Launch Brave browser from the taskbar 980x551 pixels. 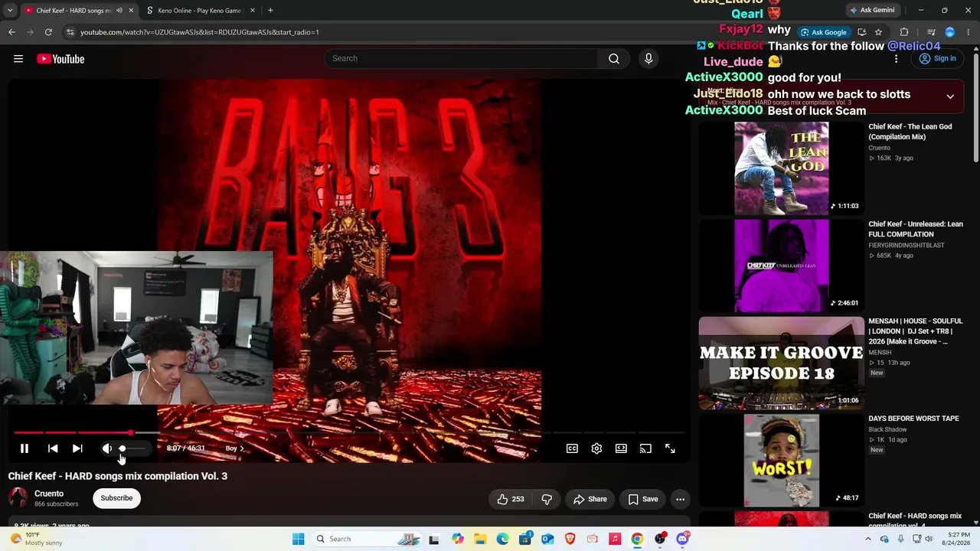point(570,539)
